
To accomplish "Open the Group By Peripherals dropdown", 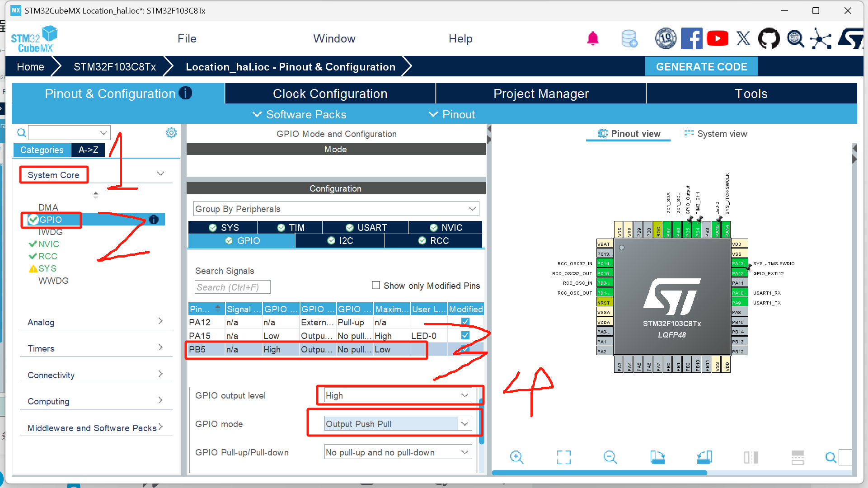I will coord(336,209).
